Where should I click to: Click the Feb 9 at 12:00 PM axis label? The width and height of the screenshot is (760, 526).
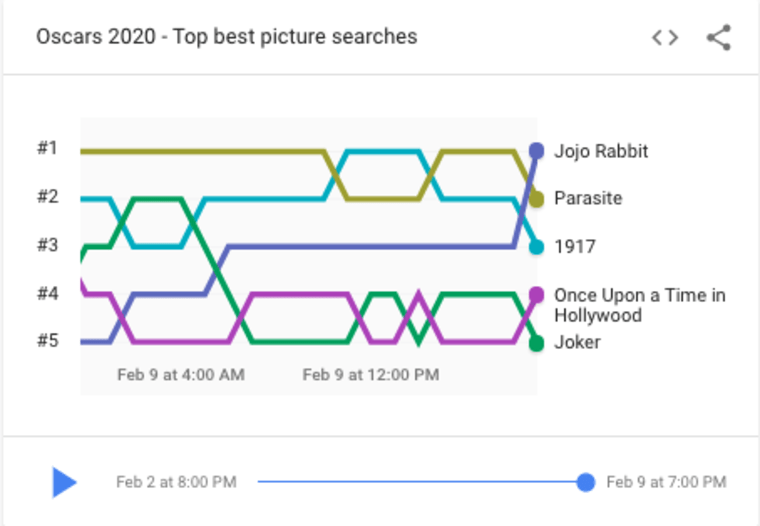tap(371, 375)
